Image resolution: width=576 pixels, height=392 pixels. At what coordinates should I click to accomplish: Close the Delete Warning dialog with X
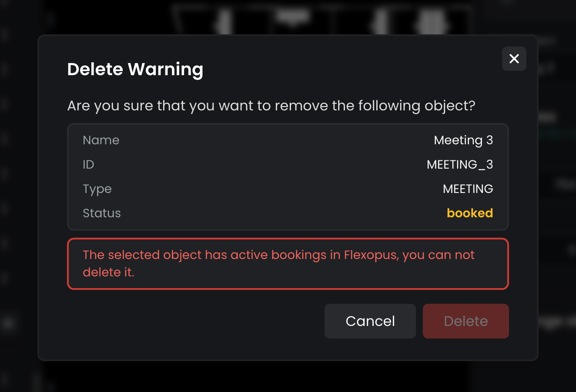click(x=514, y=59)
